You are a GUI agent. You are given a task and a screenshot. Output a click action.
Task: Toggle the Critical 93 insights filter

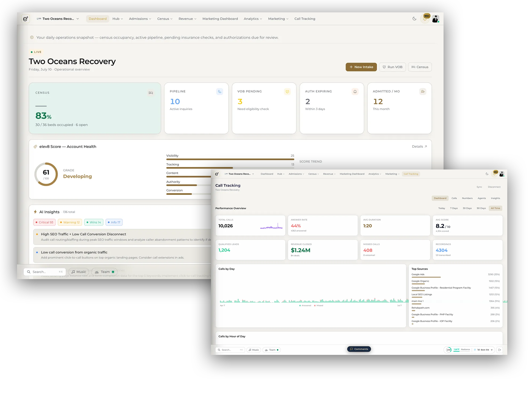click(44, 222)
